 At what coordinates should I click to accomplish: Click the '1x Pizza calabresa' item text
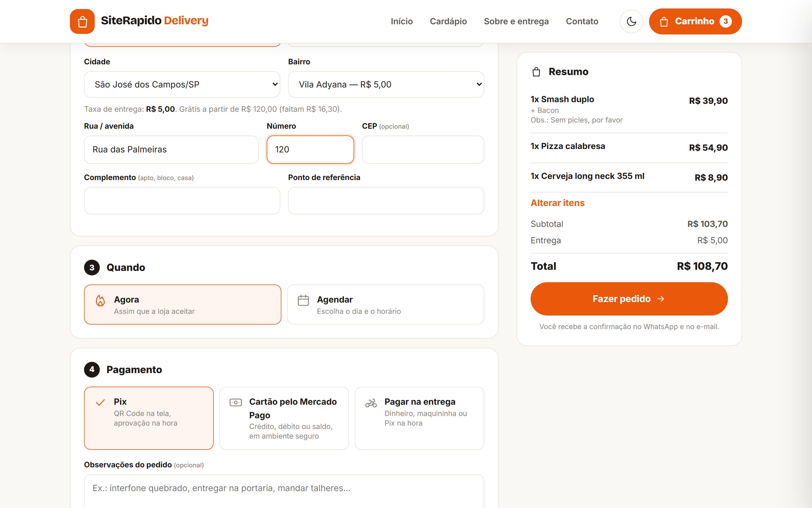coord(568,146)
